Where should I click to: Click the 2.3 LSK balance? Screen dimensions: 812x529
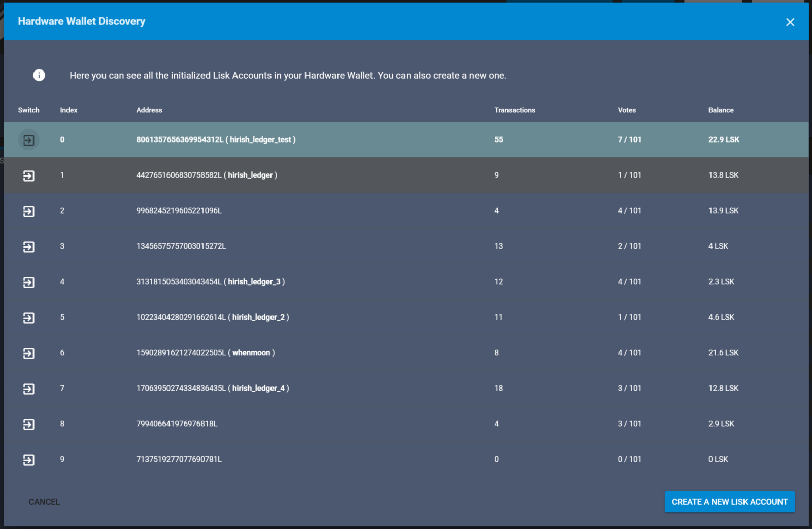point(721,281)
